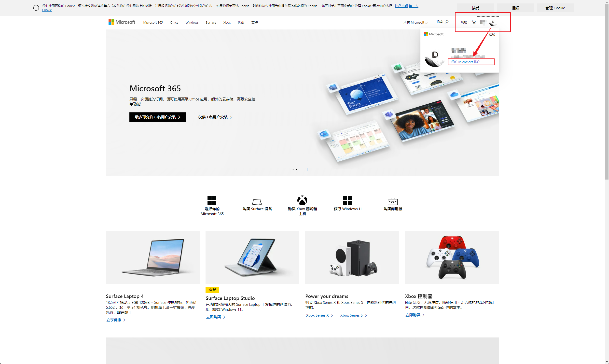Screen dimensions: 609x364
Task: Click the 获取 Windows 11 shortcut icon
Action: coord(347,200)
